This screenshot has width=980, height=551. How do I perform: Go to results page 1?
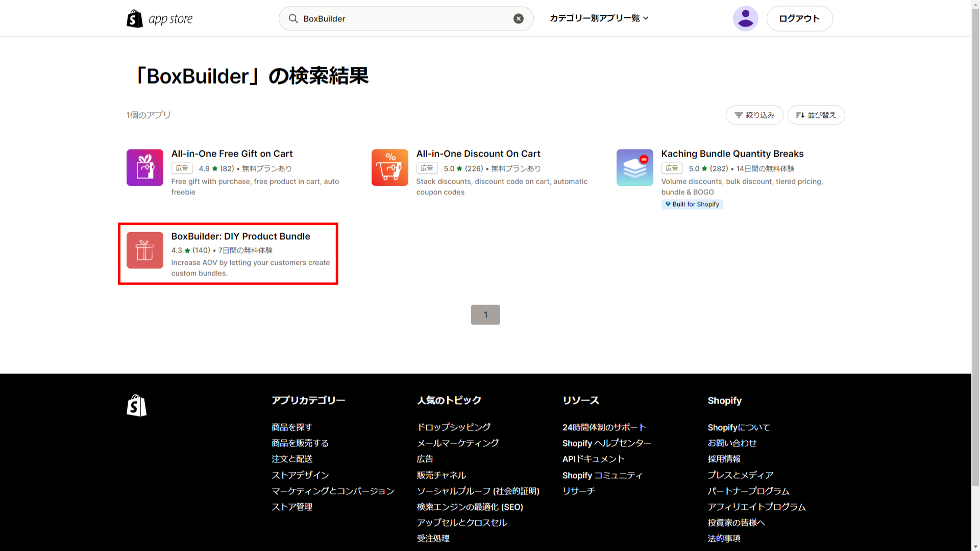pyautogui.click(x=485, y=315)
